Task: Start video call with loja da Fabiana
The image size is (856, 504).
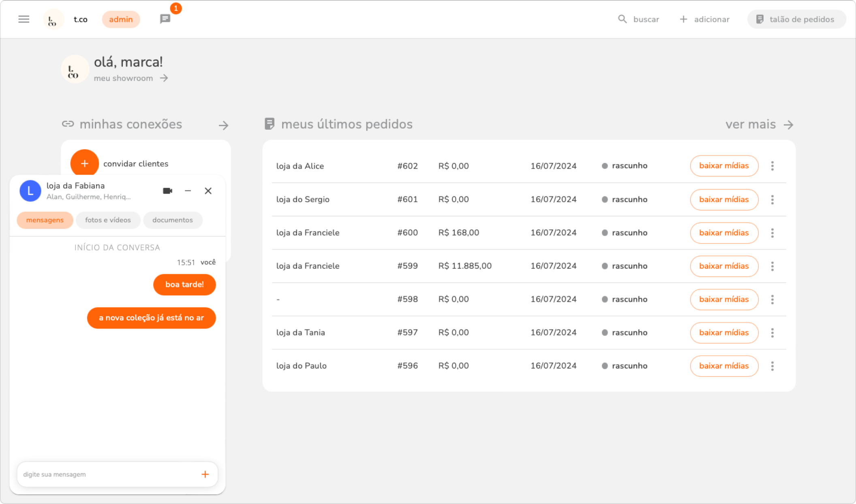Action: 167,191
